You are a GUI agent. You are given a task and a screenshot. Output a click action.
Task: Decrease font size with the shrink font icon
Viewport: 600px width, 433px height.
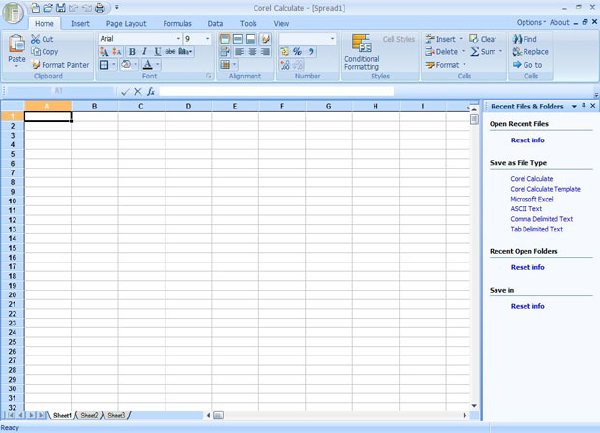tap(117, 52)
